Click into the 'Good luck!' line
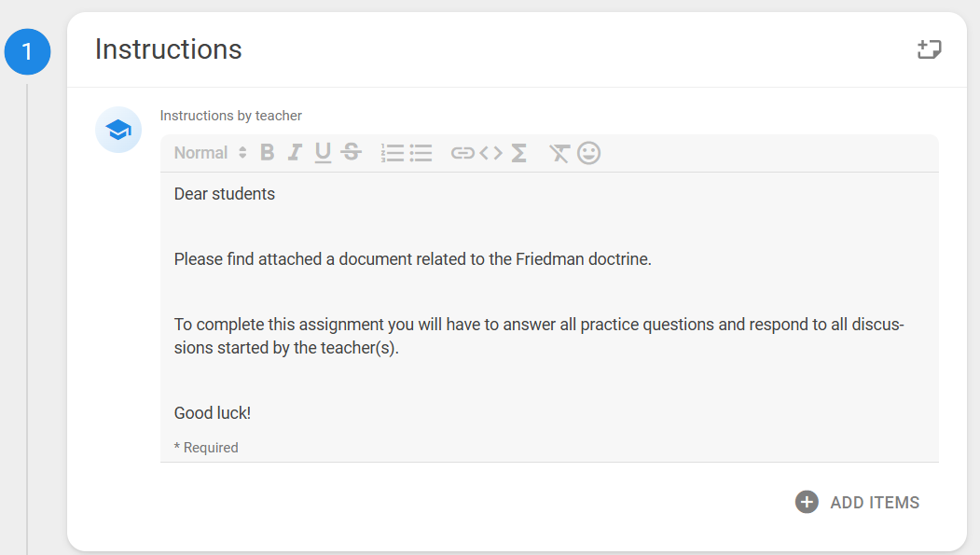 (x=213, y=413)
